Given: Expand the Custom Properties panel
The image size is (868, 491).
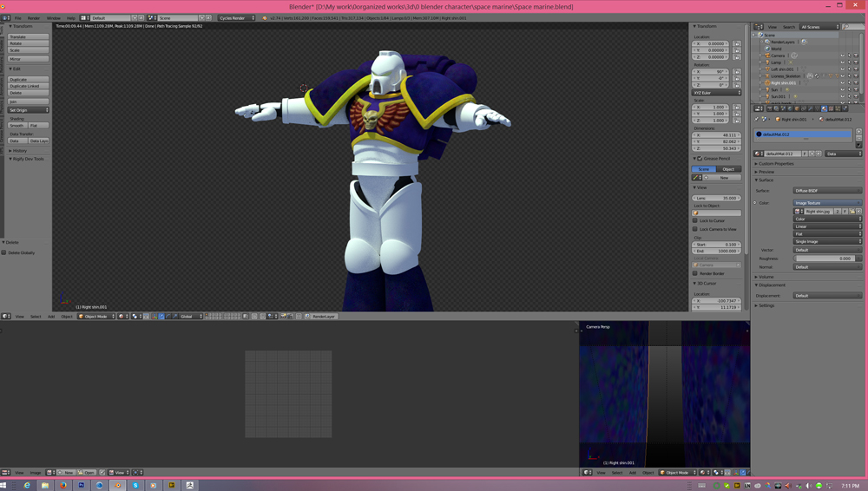Looking at the screenshot, I should 774,163.
